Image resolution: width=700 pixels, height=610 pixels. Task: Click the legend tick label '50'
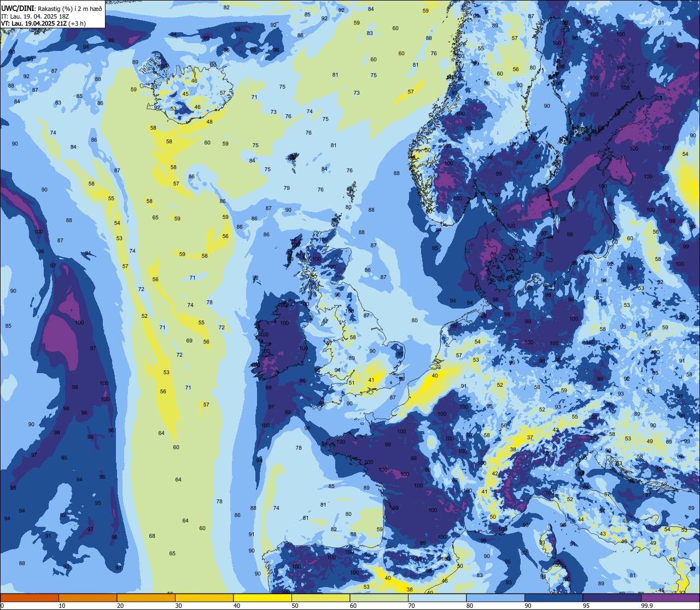tap(295, 606)
